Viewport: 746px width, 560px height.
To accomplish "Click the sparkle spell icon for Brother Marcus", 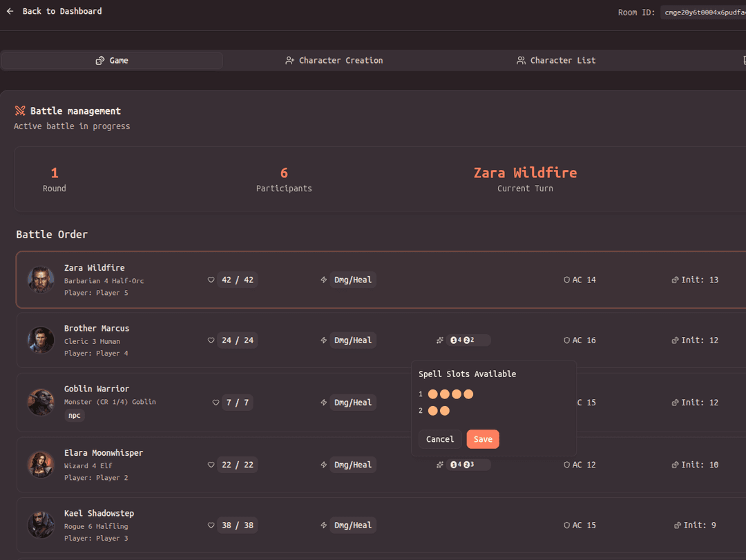I will [440, 340].
